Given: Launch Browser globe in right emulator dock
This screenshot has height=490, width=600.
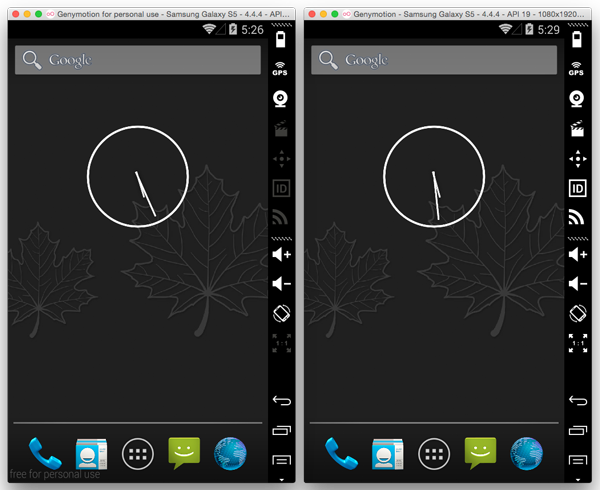Looking at the screenshot, I should 527,454.
